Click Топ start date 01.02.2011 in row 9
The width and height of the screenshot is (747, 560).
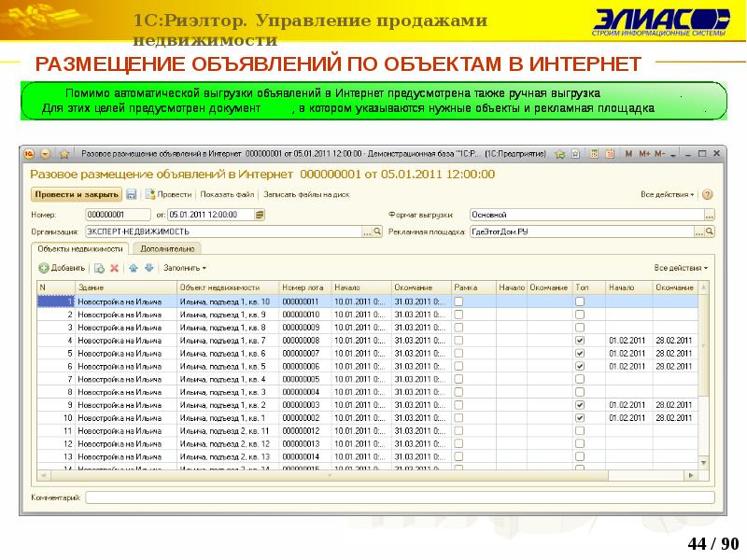pos(628,405)
